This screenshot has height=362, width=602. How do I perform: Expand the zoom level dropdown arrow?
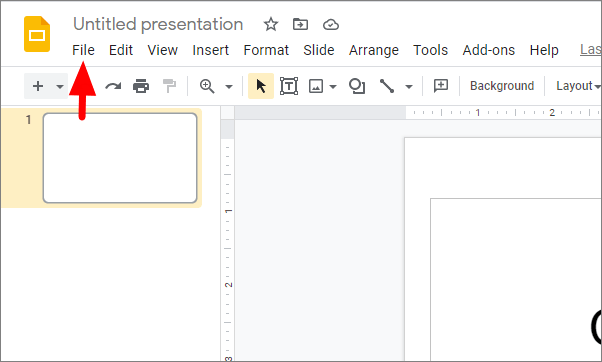click(229, 86)
